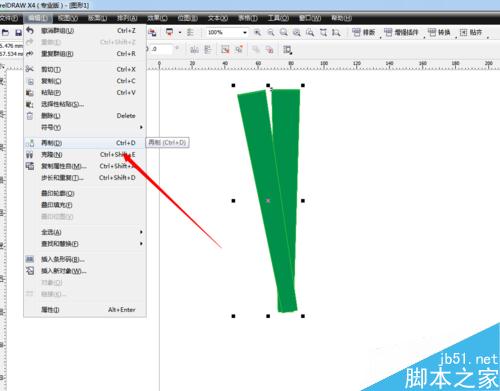This screenshot has width=500, height=391.
Task: Click the green shape on the canvas
Action: [267, 200]
